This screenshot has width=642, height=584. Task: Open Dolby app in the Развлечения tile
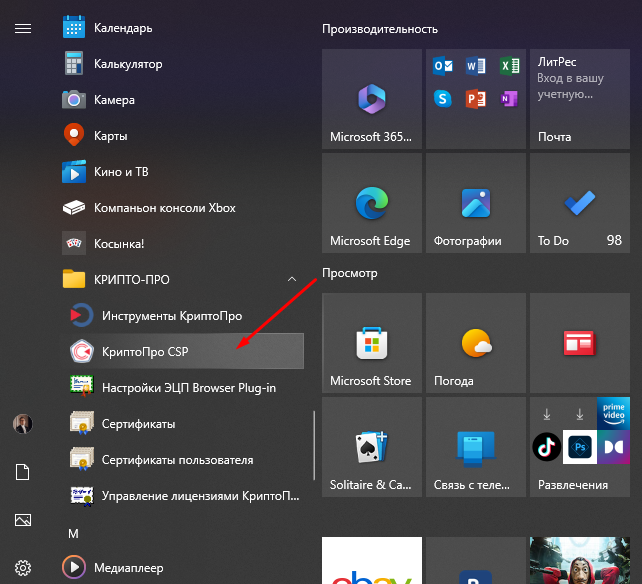point(613,447)
